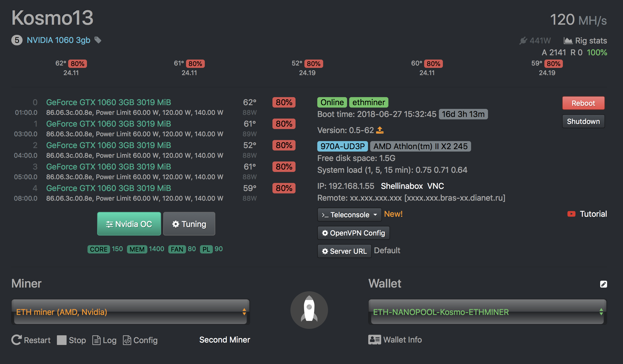623x364 pixels.
Task: Launch with the rocket icon
Action: [309, 310]
